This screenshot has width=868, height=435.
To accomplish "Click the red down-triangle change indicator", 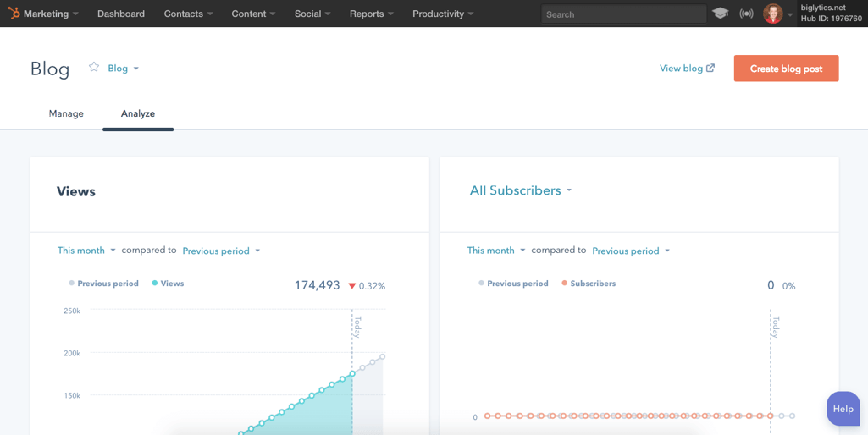I will [x=351, y=286].
